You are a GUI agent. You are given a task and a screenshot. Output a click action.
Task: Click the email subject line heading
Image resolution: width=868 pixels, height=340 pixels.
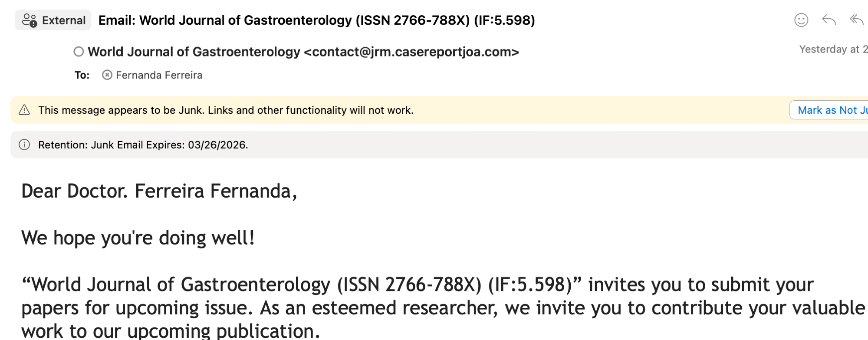[316, 20]
